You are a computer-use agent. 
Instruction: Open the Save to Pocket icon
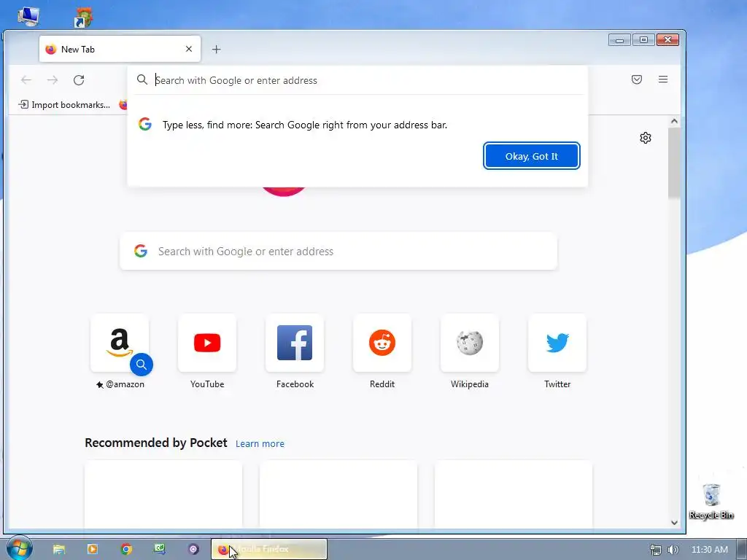(x=636, y=79)
